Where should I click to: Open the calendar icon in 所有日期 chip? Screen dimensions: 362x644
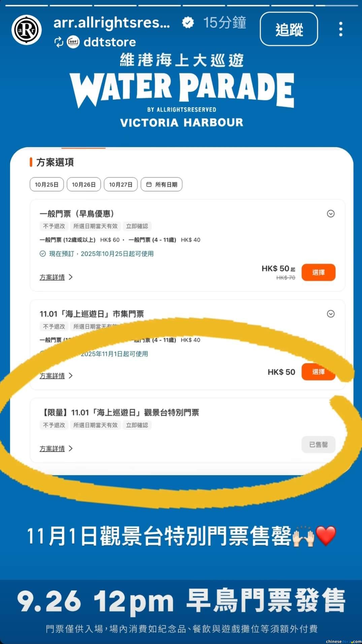(x=149, y=184)
